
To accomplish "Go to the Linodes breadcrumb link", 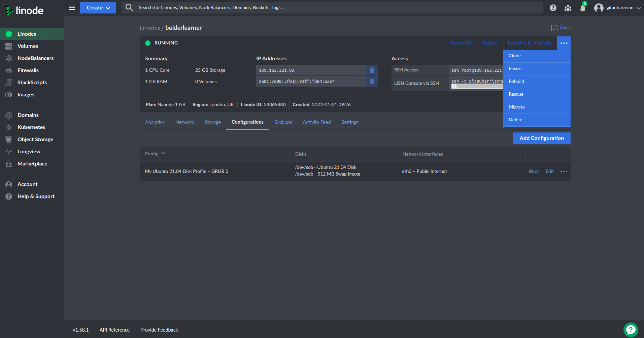I will 150,28.
